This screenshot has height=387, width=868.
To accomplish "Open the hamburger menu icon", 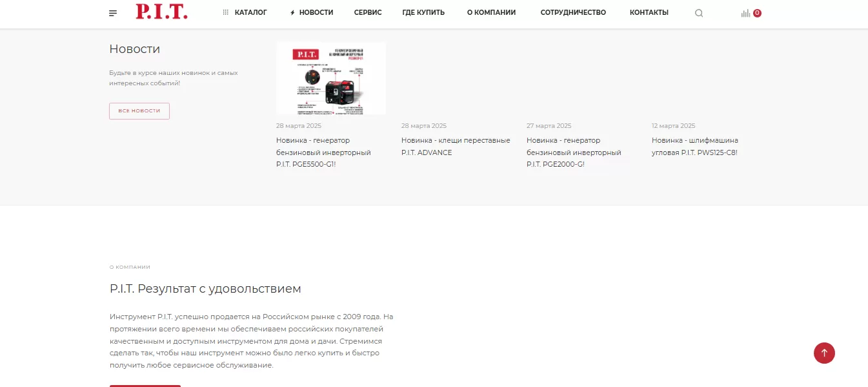I will (113, 13).
